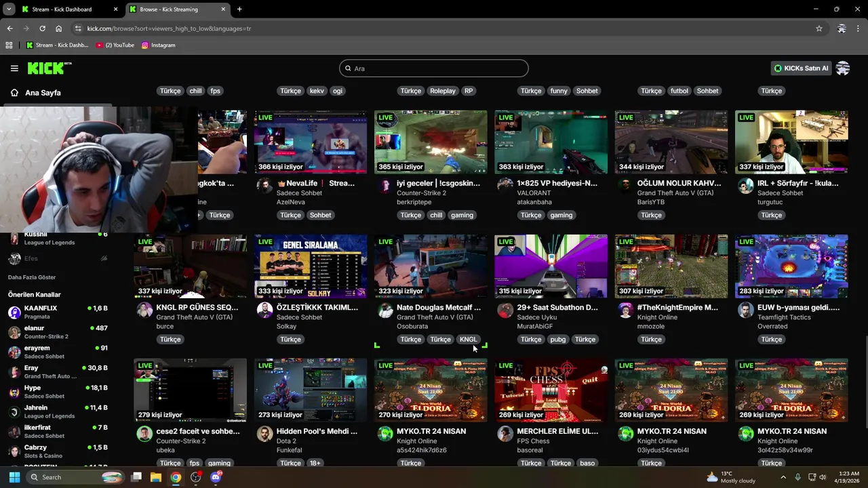
Task: Open the ÖZLEŞTİKKK TAKIML stream thumbnail
Action: (x=311, y=266)
